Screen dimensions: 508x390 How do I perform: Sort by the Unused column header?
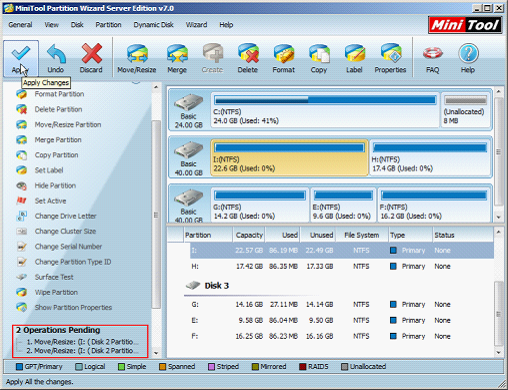tap(318, 235)
